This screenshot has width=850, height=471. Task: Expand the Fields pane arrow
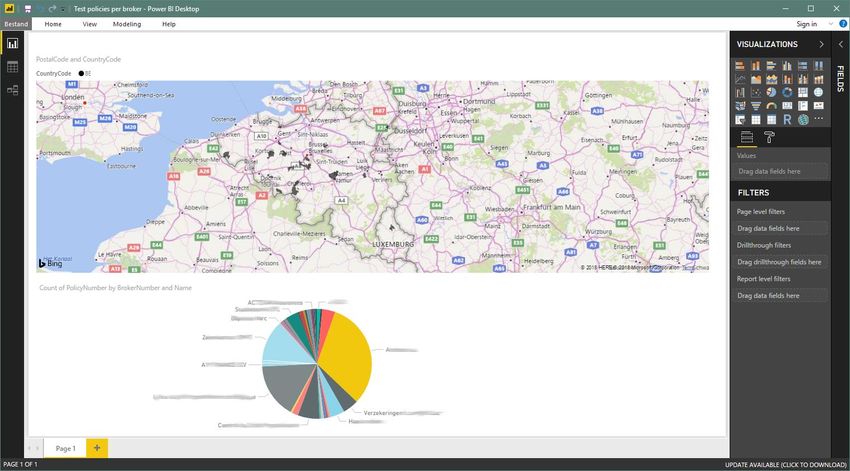(841, 44)
